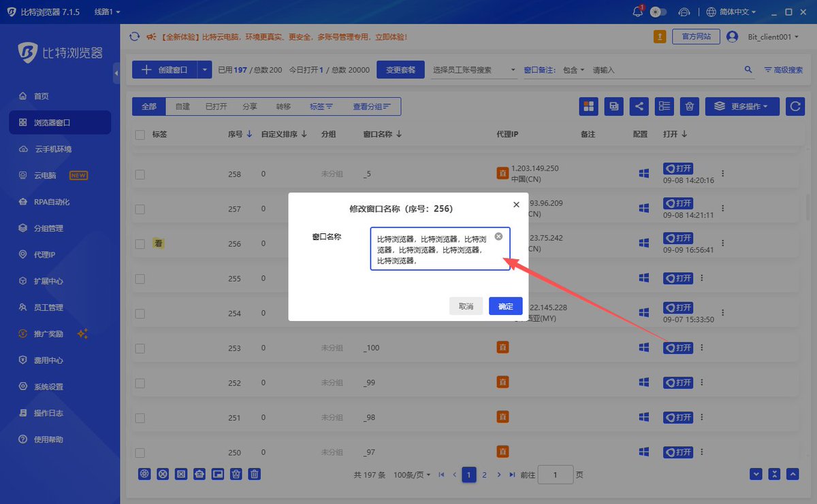Click the search magnifier icon
This screenshot has height=504, width=817.
[748, 69]
